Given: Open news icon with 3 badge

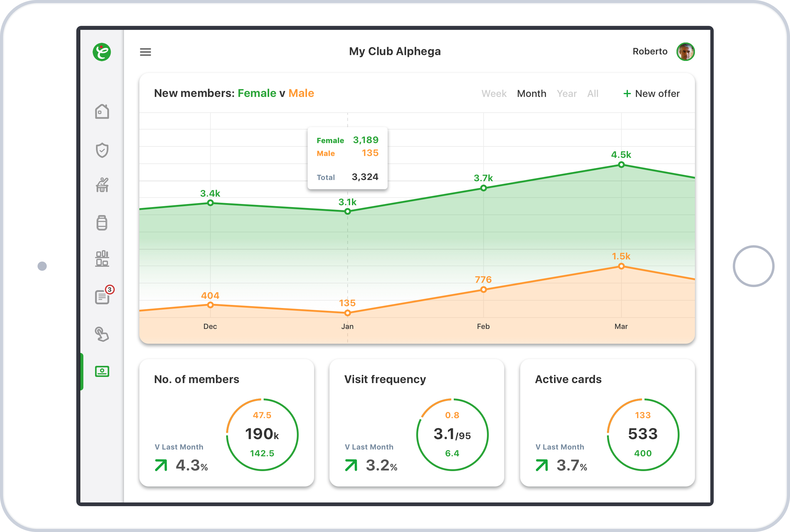Looking at the screenshot, I should point(102,297).
